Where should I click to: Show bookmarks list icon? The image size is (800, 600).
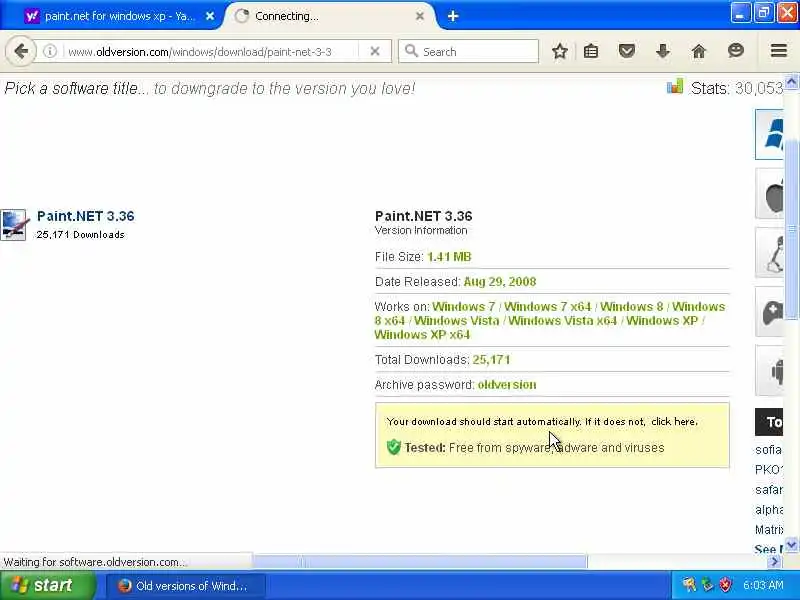click(591, 51)
